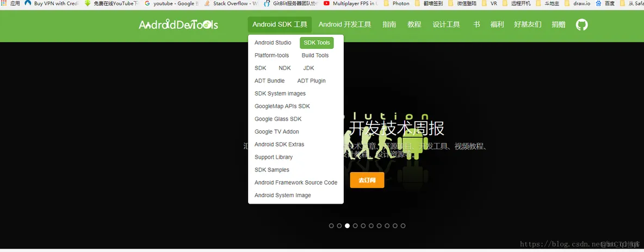The height and width of the screenshot is (252, 644).
Task: Go to the ninth carousel slide dot
Action: coord(395,226)
